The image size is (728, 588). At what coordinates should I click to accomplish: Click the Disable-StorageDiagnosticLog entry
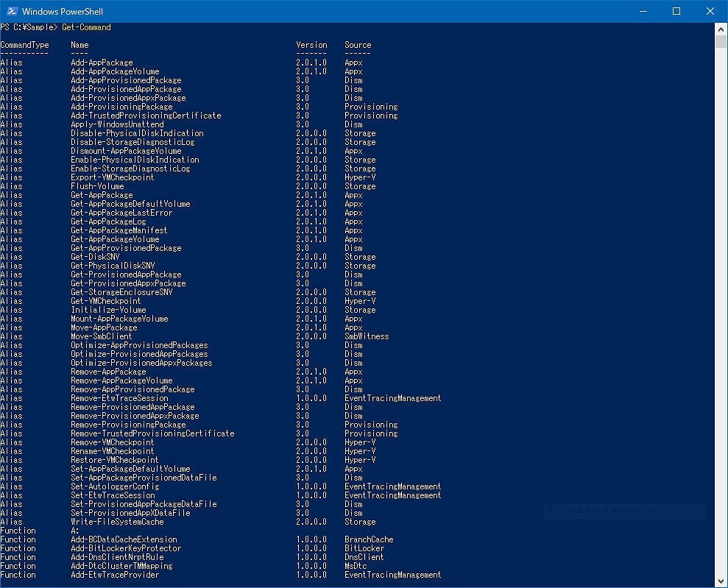click(132, 142)
